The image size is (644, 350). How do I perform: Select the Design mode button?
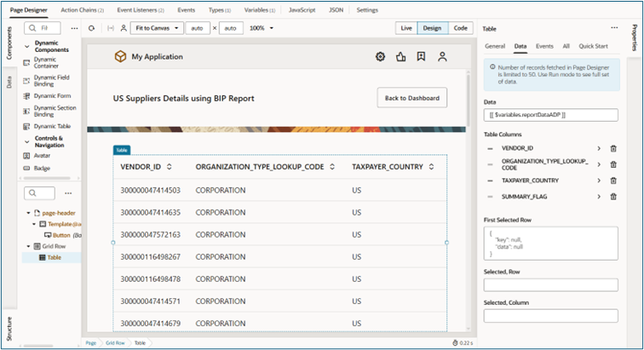[432, 28]
